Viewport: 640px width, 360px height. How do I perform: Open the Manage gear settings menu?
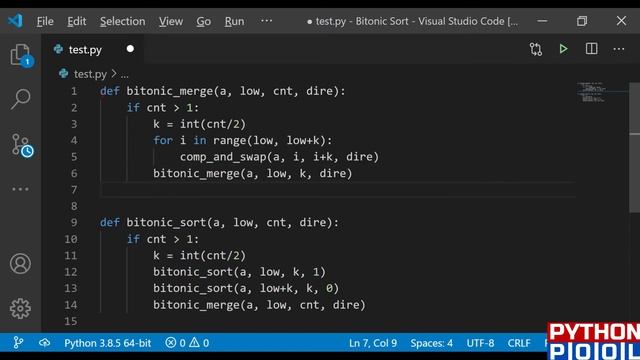coord(20,309)
